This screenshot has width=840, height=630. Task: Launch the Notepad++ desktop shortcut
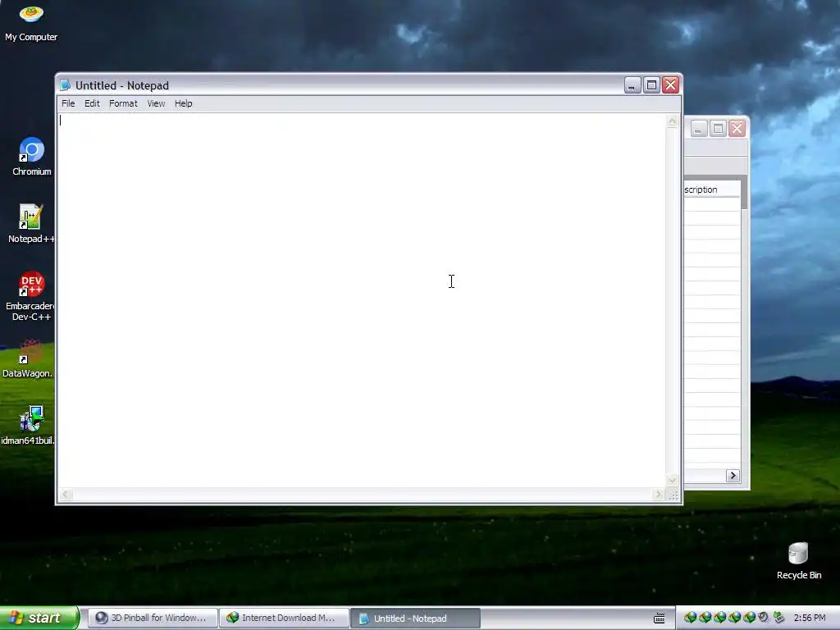click(31, 223)
